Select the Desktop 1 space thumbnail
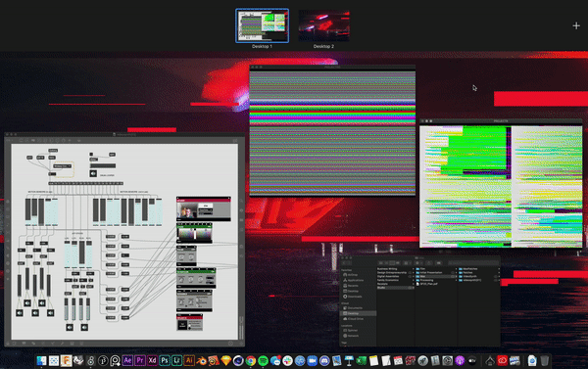The width and height of the screenshot is (588, 369). coord(262,25)
